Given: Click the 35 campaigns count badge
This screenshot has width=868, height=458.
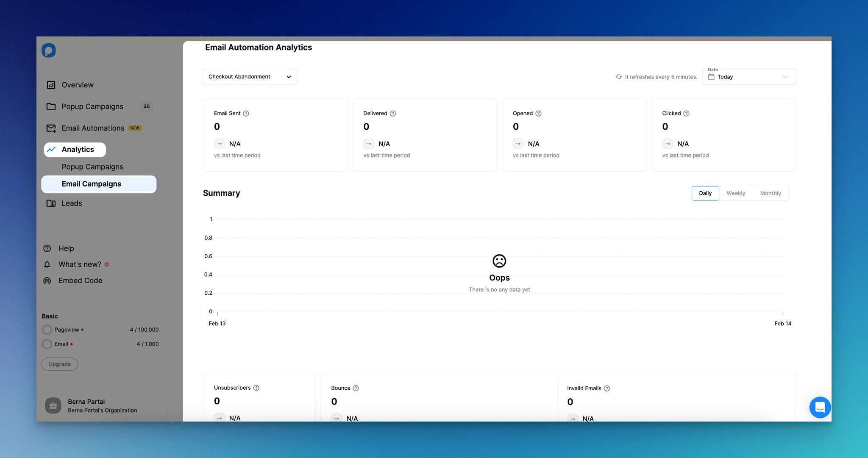Looking at the screenshot, I should coord(146,106).
